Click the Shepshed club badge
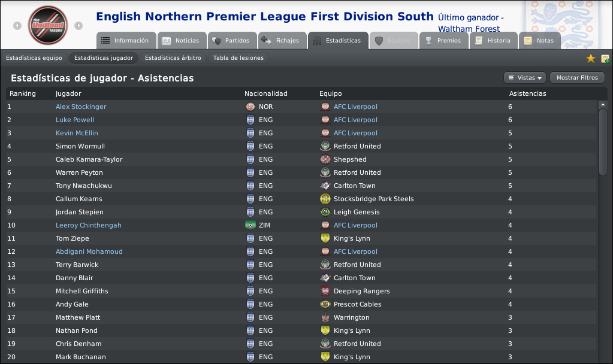Image resolution: width=613 pixels, height=364 pixels. (x=325, y=159)
